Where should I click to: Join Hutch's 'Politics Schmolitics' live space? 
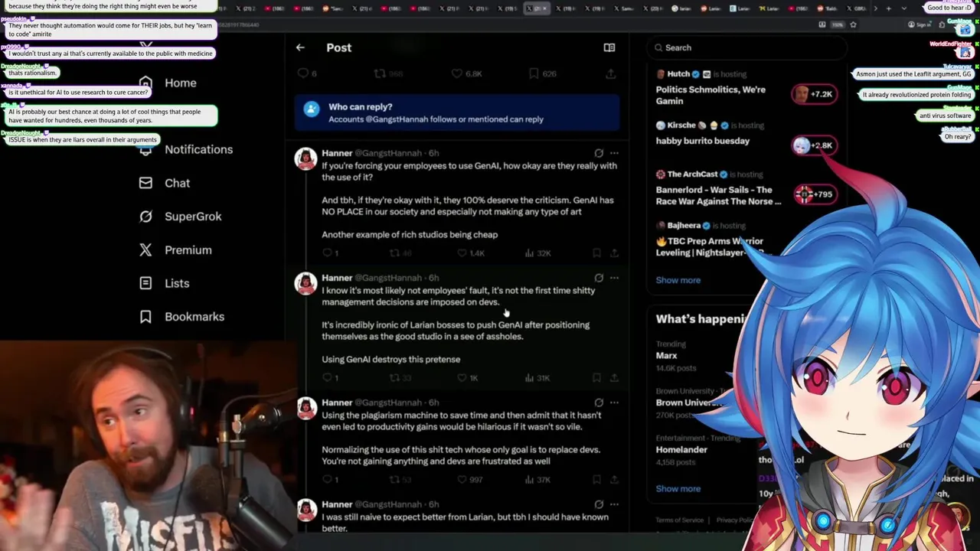click(x=710, y=95)
